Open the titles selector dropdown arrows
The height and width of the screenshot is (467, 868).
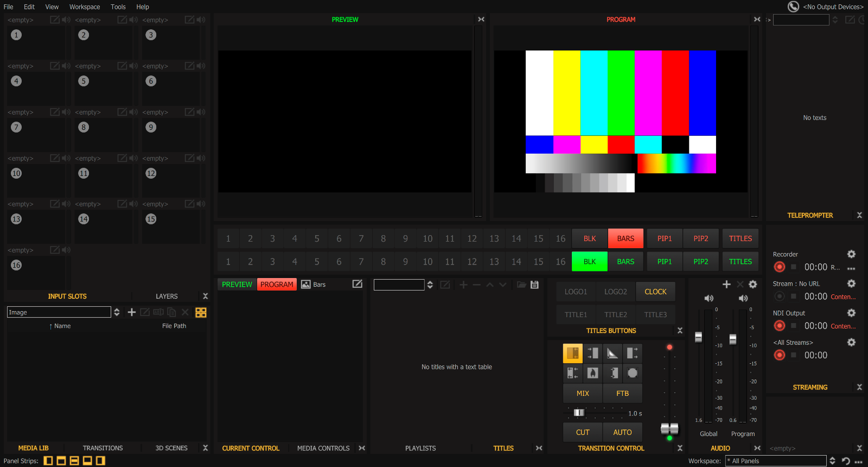[x=430, y=285]
